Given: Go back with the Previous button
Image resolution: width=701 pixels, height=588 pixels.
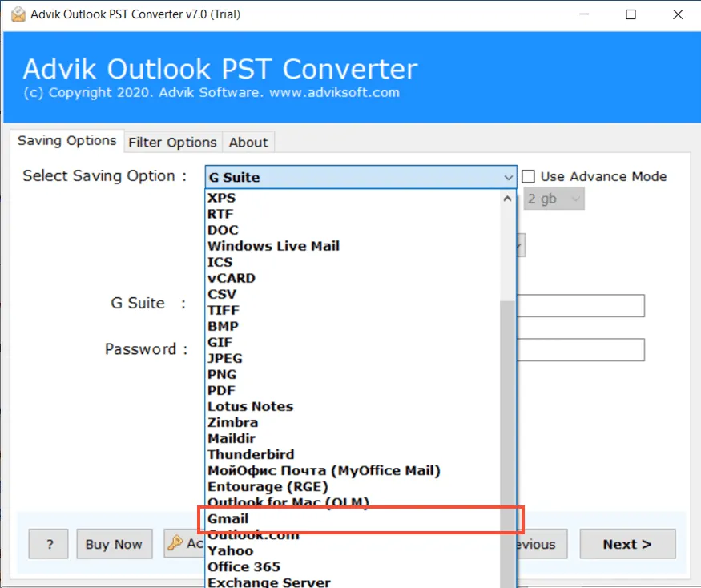Looking at the screenshot, I should pyautogui.click(x=542, y=544).
